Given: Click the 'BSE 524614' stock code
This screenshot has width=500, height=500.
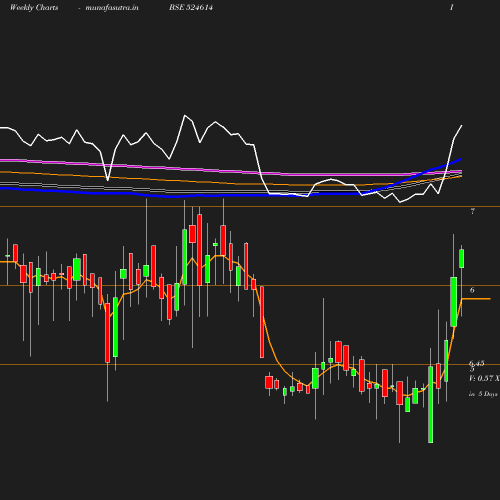Looking at the screenshot, I should [x=191, y=8].
